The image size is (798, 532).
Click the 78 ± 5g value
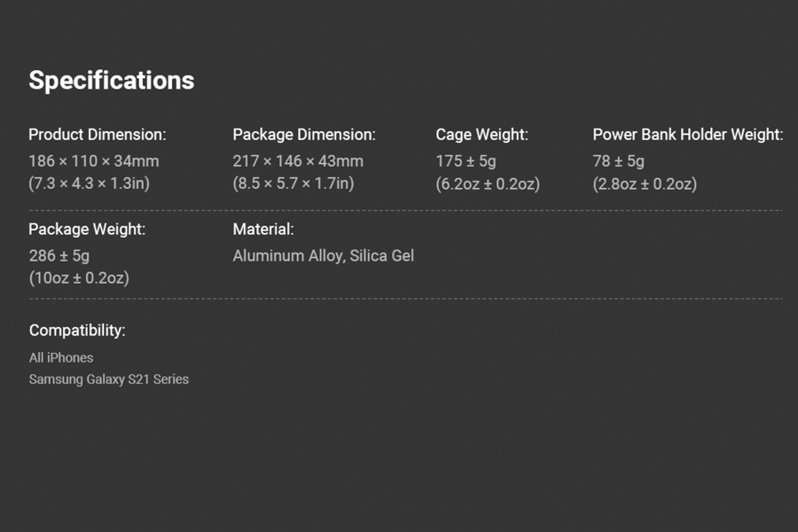(x=618, y=160)
